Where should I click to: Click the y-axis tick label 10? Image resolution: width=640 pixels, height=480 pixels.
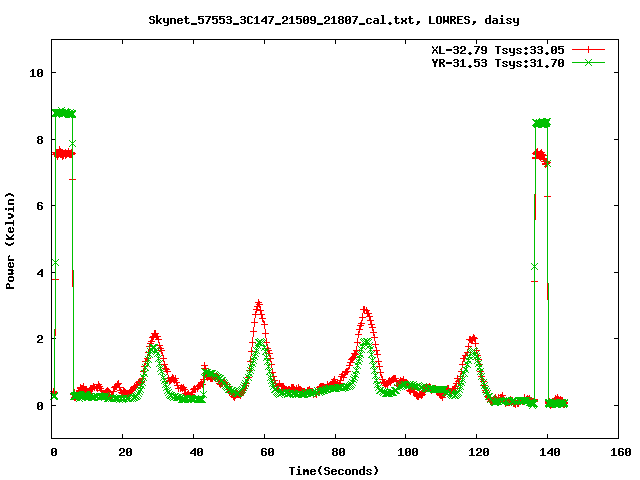[x=36, y=73]
